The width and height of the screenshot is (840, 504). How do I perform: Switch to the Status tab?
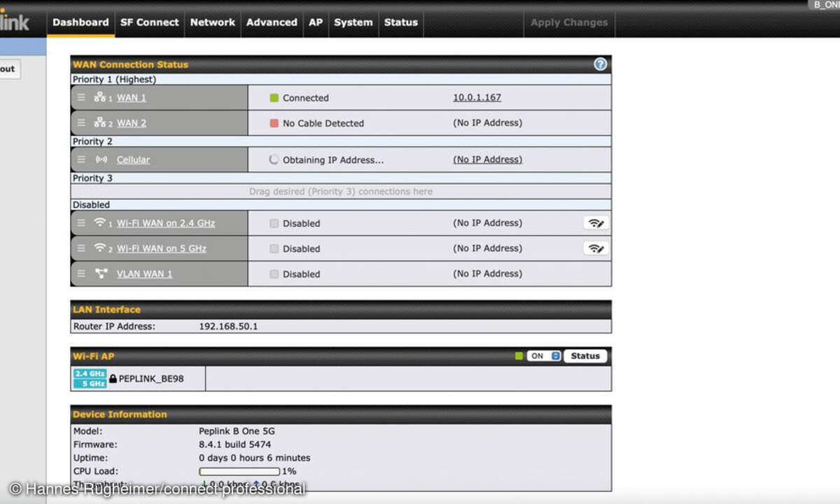point(401,22)
